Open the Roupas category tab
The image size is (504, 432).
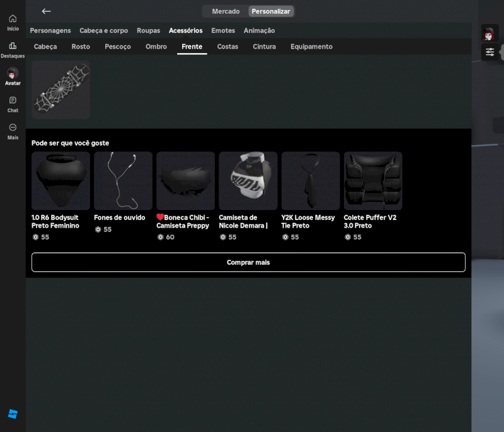click(x=148, y=30)
